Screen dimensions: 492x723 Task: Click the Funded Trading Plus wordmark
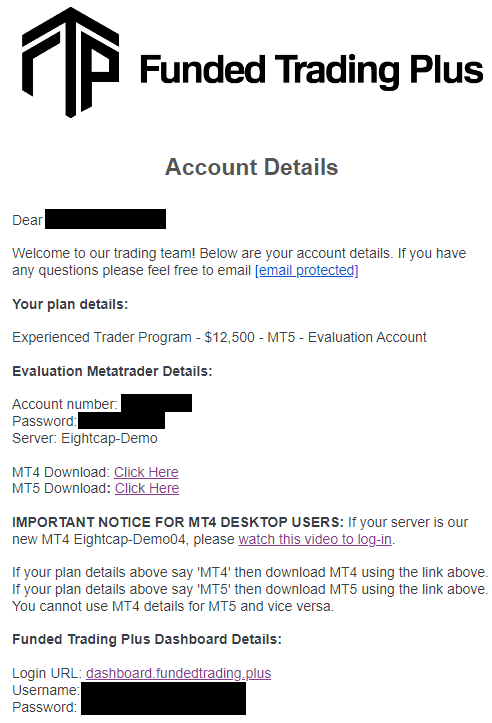pos(311,70)
